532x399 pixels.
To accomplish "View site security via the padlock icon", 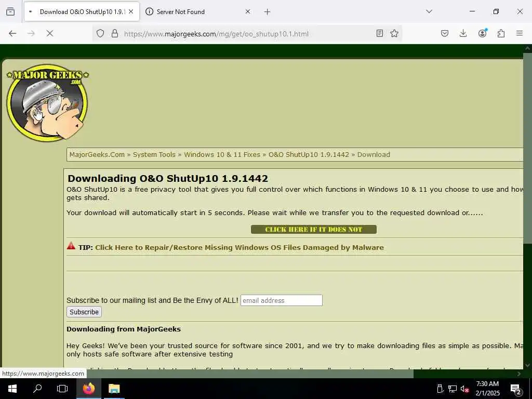I will 115,33.
